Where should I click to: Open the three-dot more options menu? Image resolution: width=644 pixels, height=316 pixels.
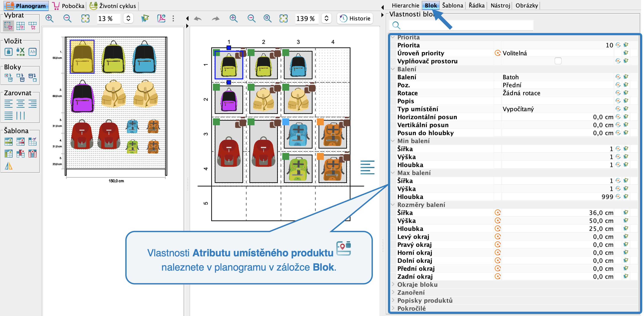[173, 19]
